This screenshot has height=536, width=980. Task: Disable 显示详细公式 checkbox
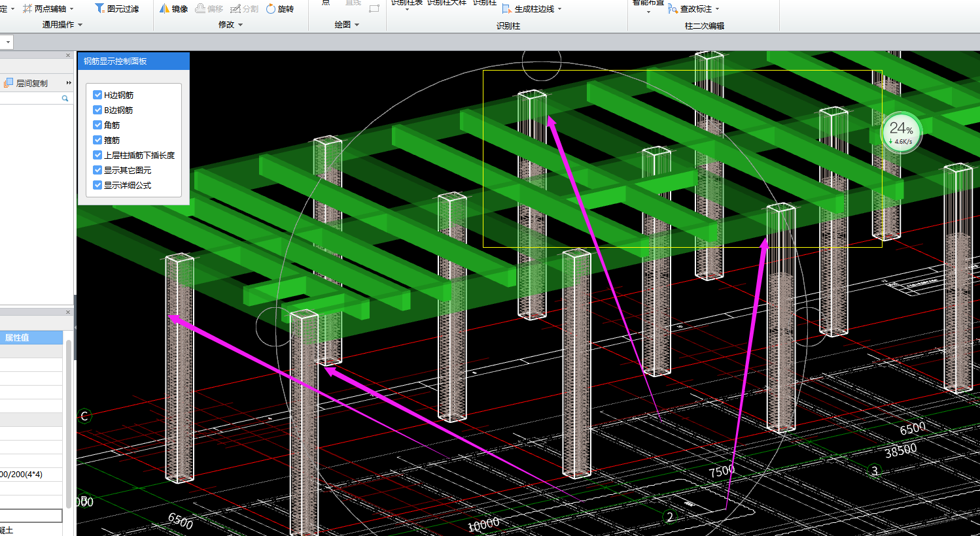[97, 185]
